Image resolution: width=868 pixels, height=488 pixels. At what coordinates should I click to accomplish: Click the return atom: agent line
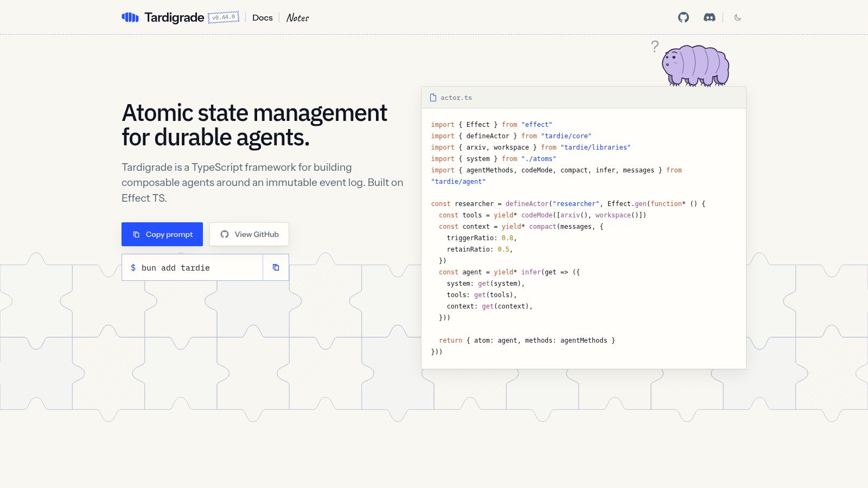[527, 341]
